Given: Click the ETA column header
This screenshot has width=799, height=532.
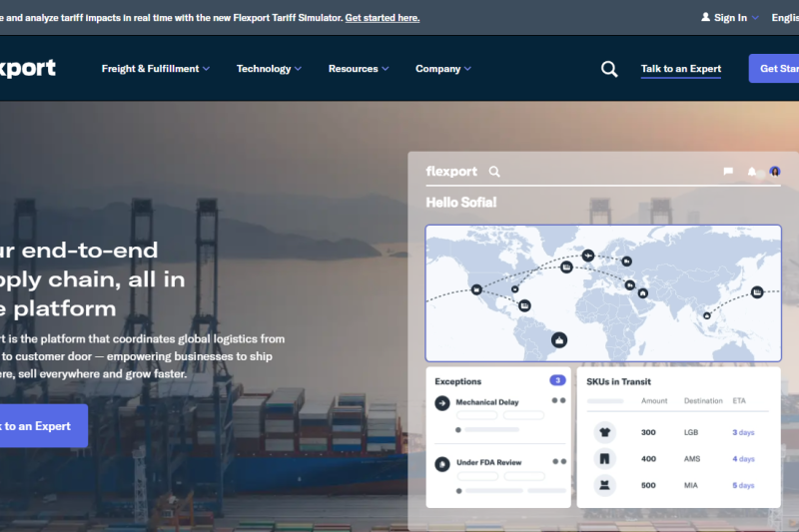Looking at the screenshot, I should tap(739, 400).
